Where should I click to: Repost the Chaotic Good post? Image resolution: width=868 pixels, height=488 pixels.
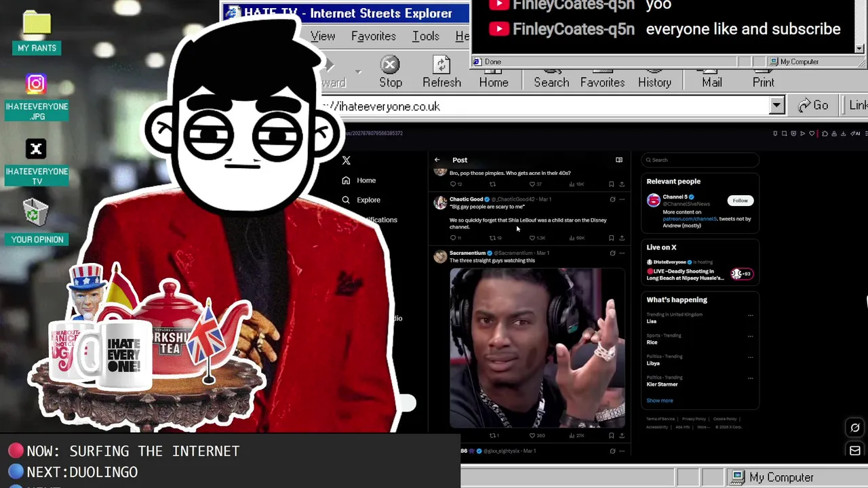(x=493, y=238)
